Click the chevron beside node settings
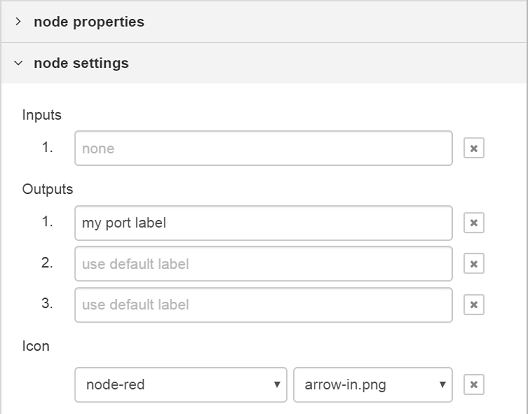Image resolution: width=528 pixels, height=414 pixels. tap(18, 63)
